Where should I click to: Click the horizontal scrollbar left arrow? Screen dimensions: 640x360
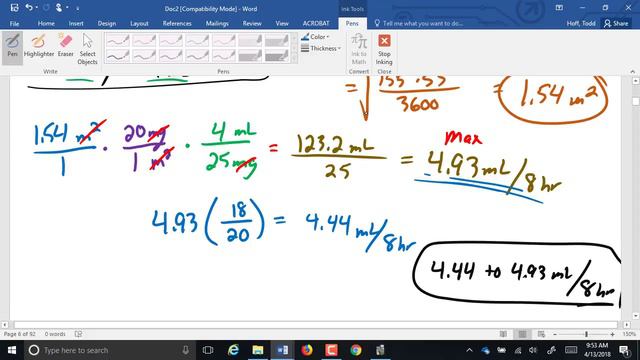point(5,325)
